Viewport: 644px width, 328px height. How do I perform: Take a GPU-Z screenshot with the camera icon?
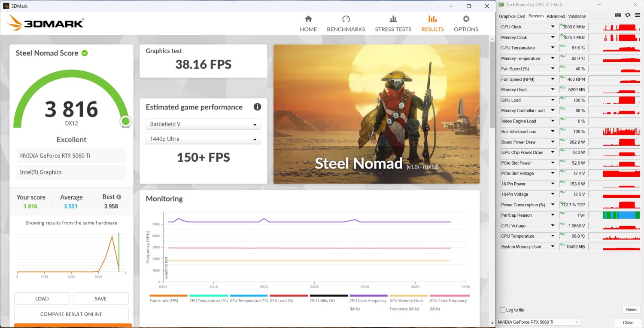[x=618, y=15]
